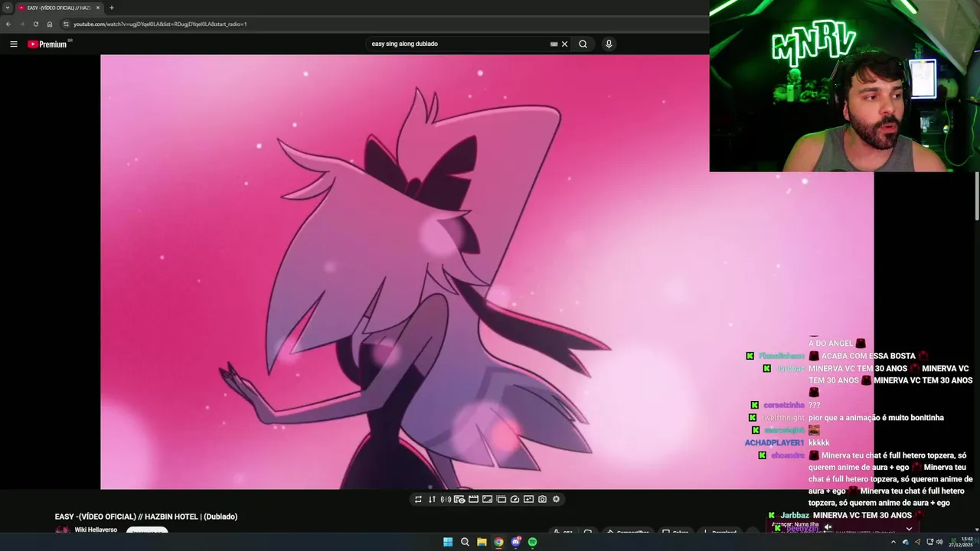Open the virtual keyboard in search box
980x551 pixels.
tap(554, 44)
